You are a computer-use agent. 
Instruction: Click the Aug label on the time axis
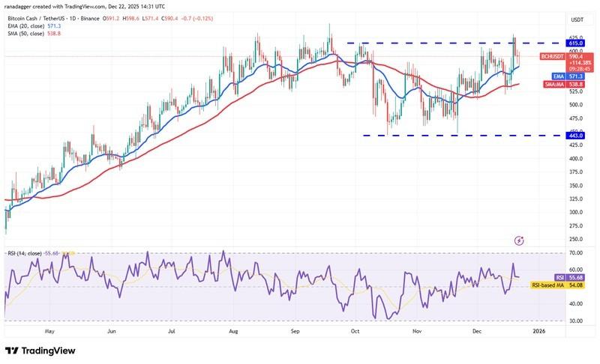(x=232, y=330)
